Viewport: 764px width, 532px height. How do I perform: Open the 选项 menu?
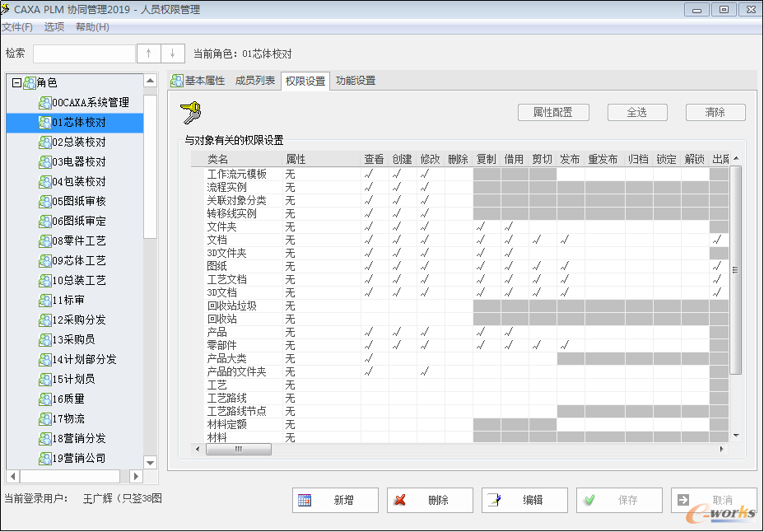point(54,27)
